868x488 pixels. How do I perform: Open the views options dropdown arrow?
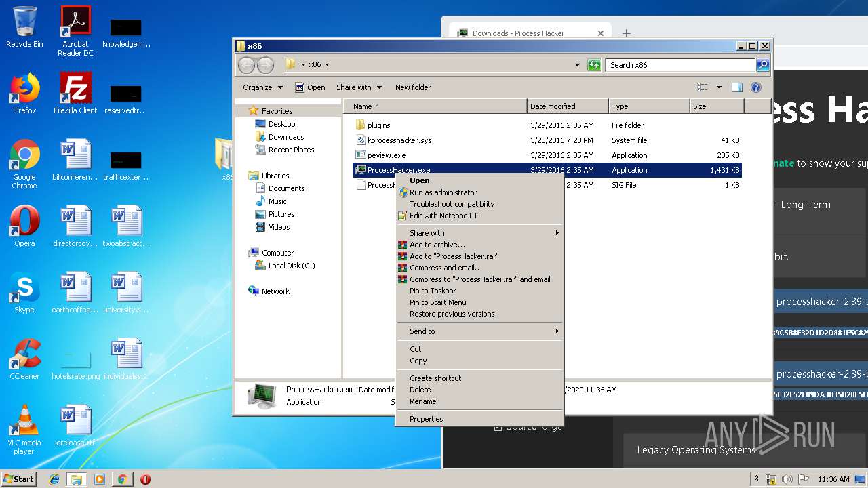pyautogui.click(x=719, y=87)
